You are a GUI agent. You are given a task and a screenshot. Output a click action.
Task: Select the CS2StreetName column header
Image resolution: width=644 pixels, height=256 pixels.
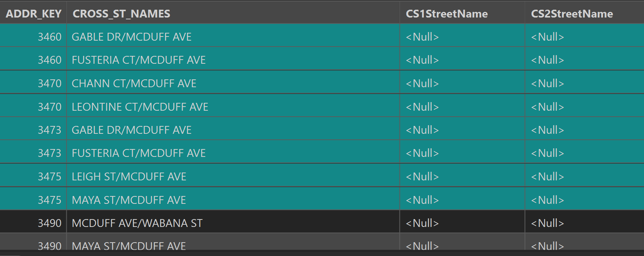[x=572, y=14]
